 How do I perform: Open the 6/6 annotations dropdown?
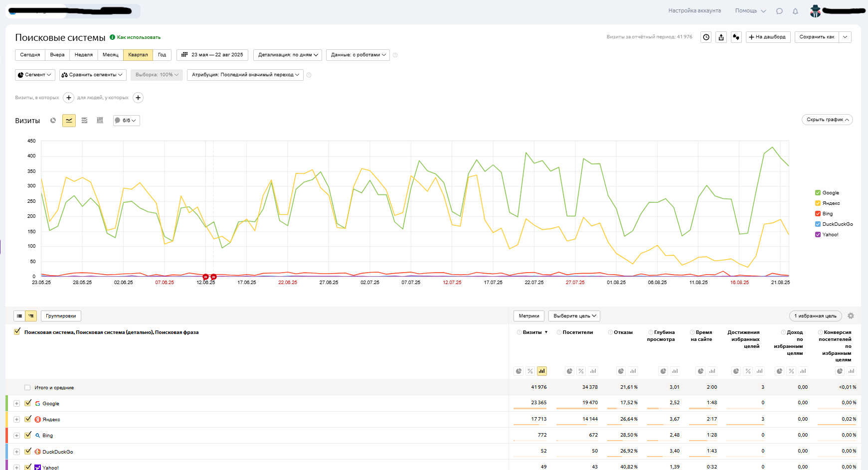click(127, 121)
